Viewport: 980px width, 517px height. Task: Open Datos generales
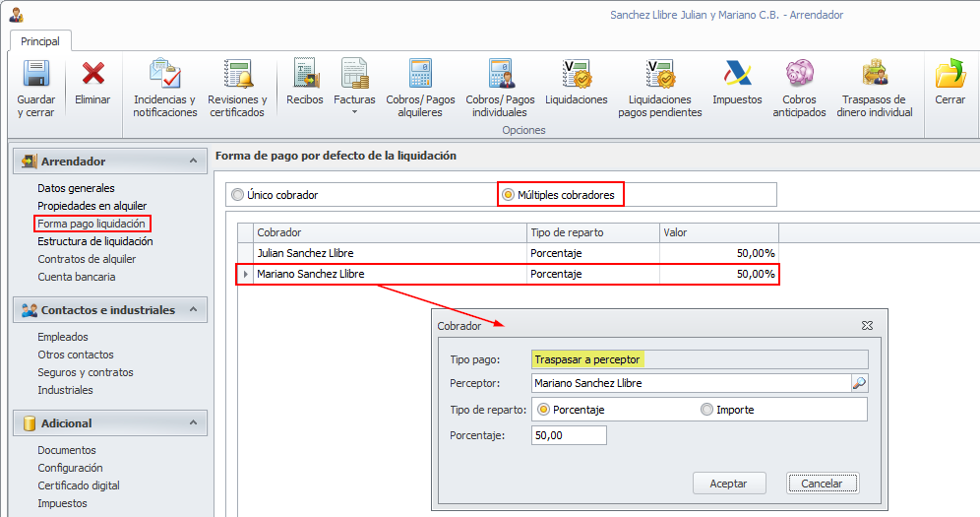pos(76,188)
